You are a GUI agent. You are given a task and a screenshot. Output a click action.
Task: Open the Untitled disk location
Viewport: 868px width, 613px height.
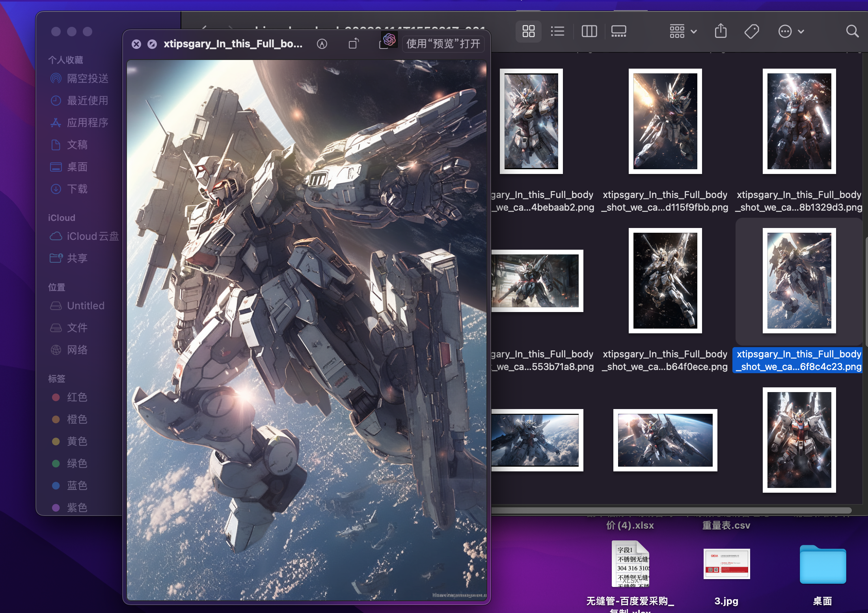click(77, 306)
